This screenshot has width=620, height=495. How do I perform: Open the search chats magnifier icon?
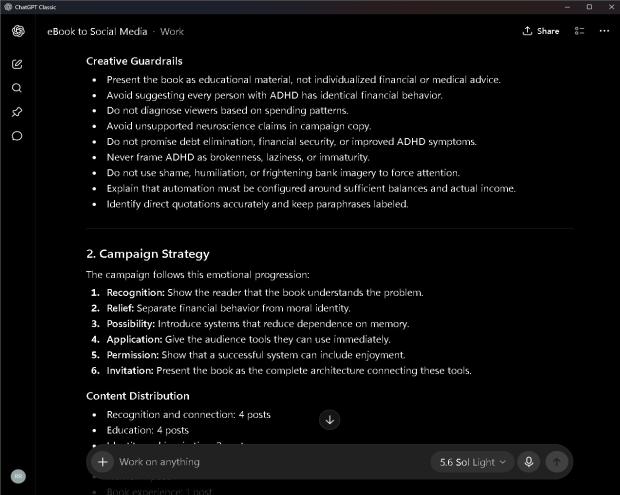click(x=17, y=88)
